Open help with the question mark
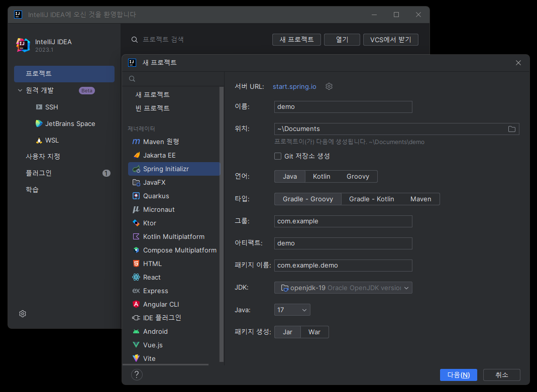This screenshot has height=392, width=537. click(137, 375)
